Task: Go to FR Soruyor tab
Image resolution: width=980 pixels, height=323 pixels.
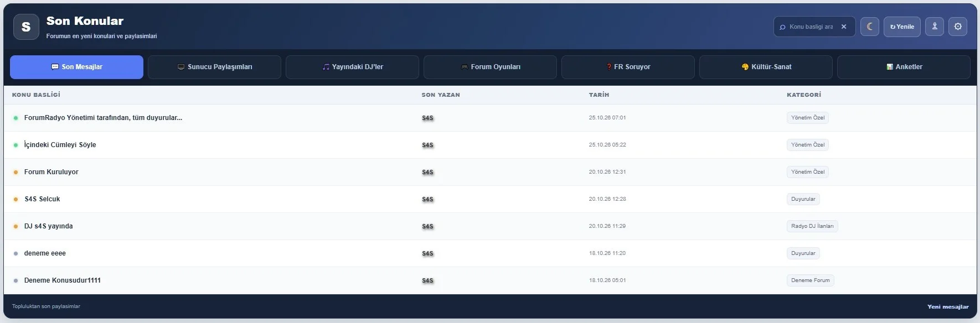Action: [x=628, y=67]
